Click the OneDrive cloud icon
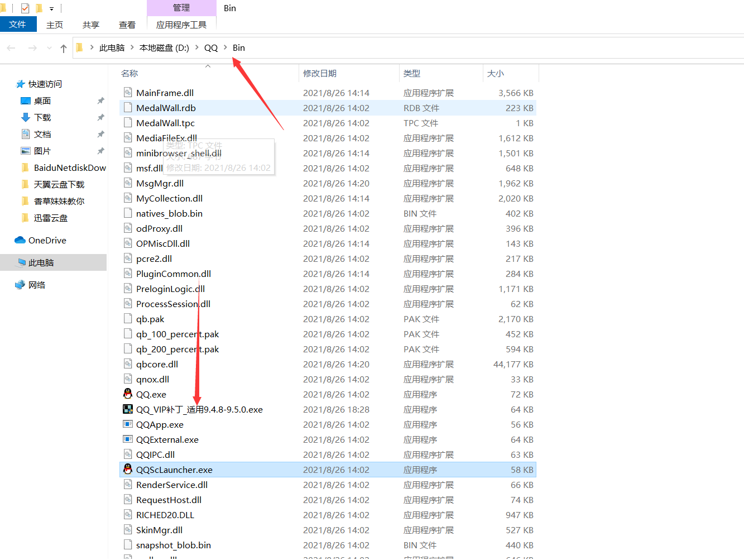 click(20, 240)
